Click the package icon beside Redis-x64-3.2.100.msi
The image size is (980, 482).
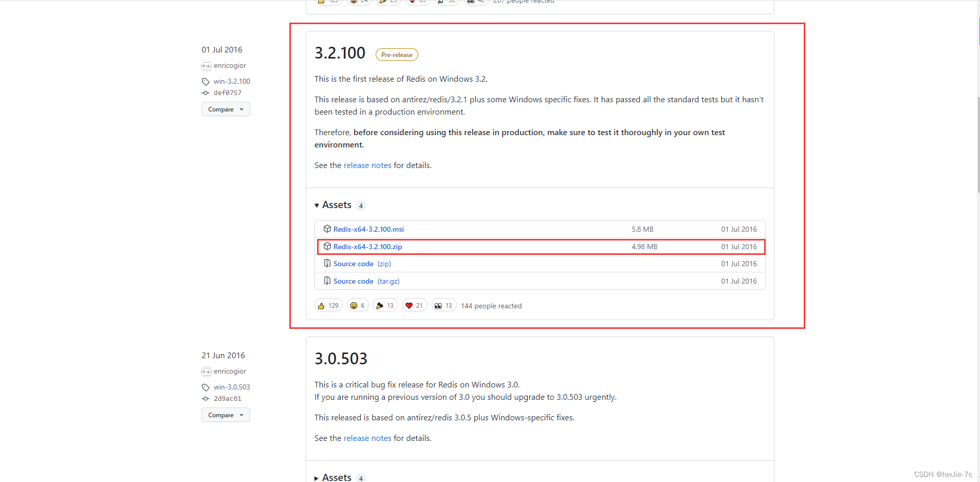[327, 229]
